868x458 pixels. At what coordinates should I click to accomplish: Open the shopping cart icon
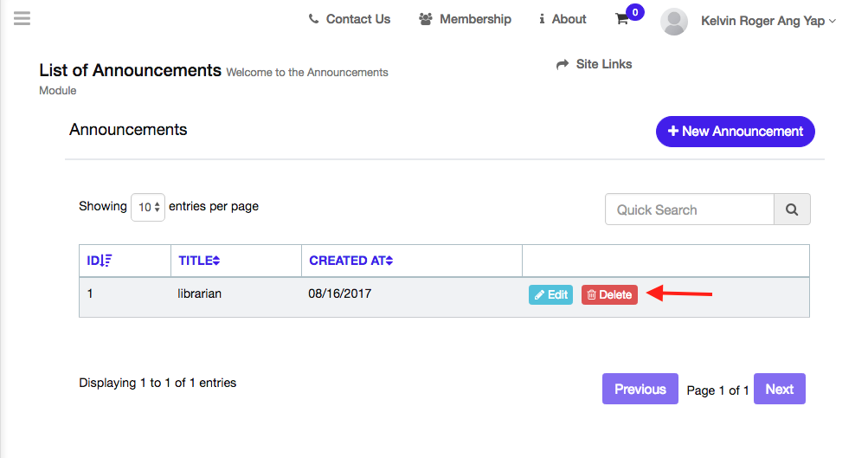(x=621, y=19)
